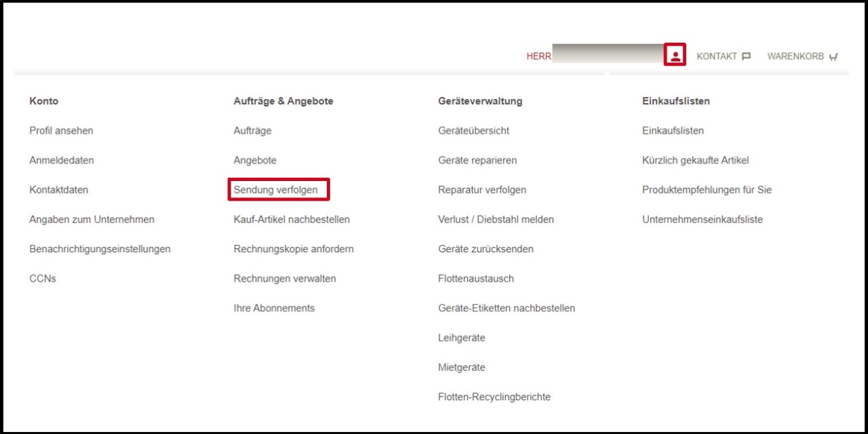Open Flotten-Recyclingberichte
Image resolution: width=868 pixels, height=434 pixels.
click(x=494, y=397)
